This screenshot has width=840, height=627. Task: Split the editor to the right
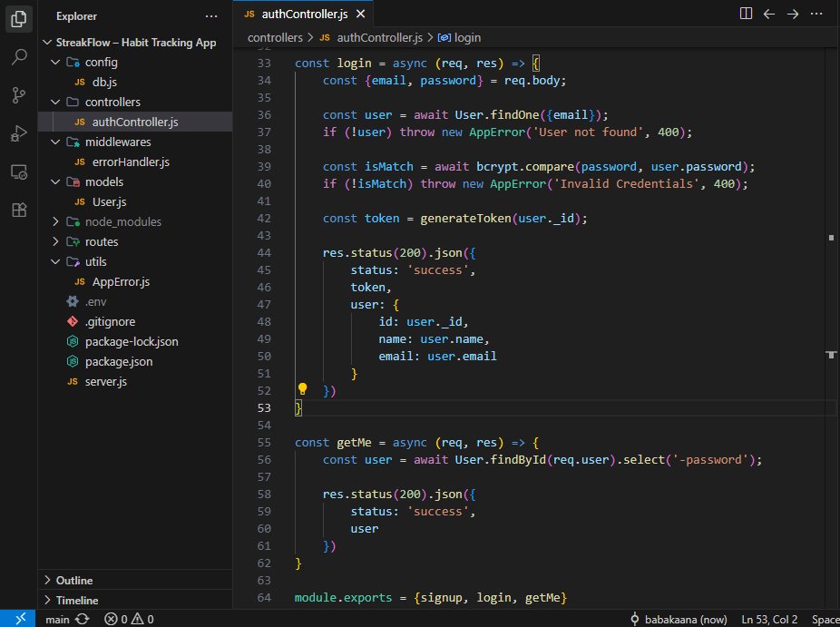point(746,14)
